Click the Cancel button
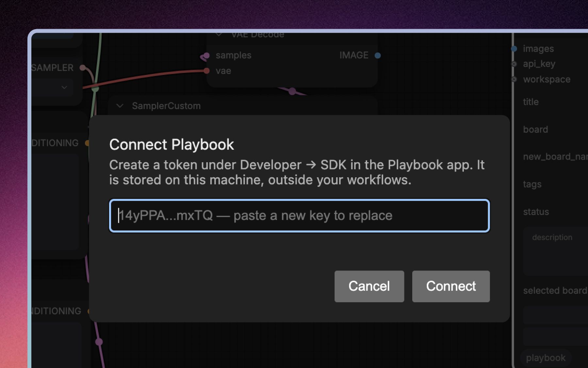This screenshot has height=368, width=588. pos(369,286)
